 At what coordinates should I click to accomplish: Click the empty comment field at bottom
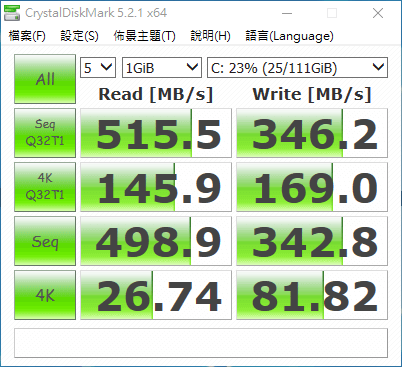(x=201, y=343)
